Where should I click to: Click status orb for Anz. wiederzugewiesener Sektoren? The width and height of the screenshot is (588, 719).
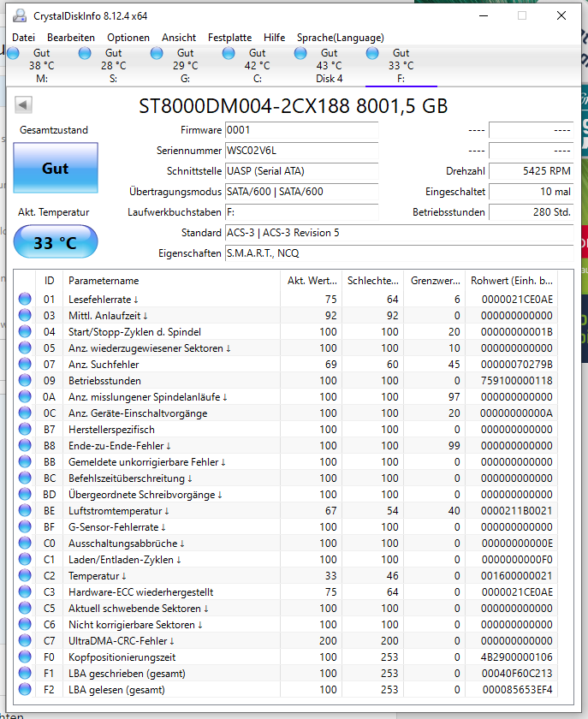coord(25,348)
